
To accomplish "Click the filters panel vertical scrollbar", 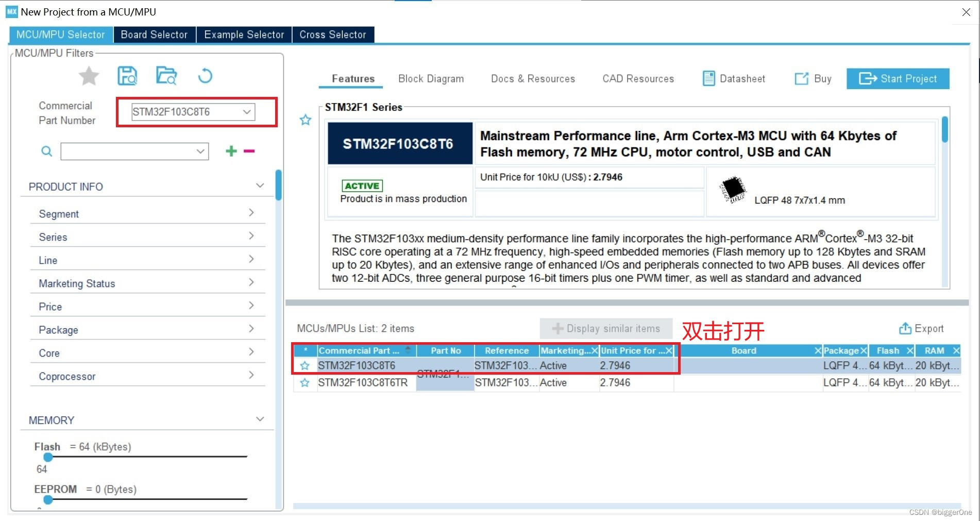I will point(278,185).
